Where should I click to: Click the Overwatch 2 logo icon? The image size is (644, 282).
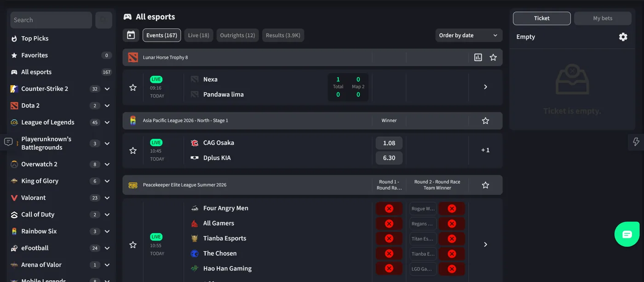(x=14, y=164)
